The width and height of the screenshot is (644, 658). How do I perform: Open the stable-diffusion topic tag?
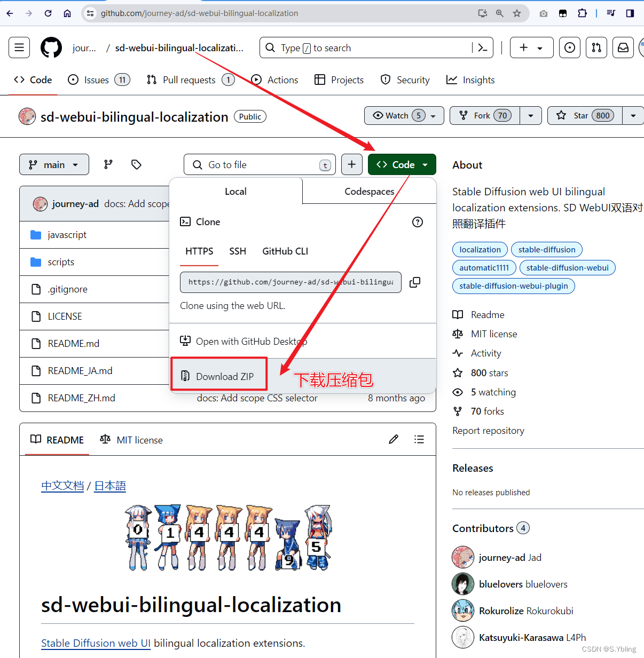(547, 250)
